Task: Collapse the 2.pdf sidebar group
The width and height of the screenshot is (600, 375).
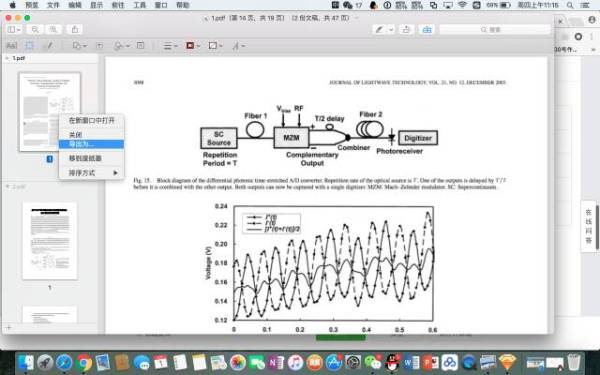Action: 7,187
